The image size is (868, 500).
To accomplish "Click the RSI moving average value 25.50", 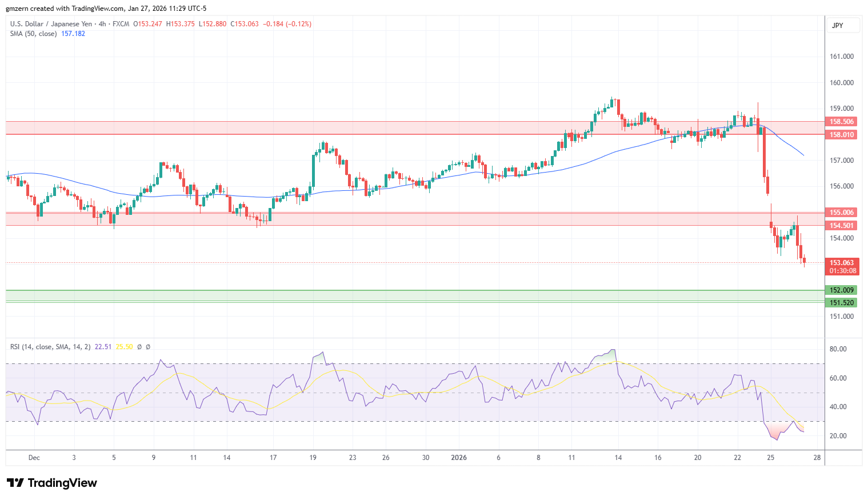I will [124, 347].
